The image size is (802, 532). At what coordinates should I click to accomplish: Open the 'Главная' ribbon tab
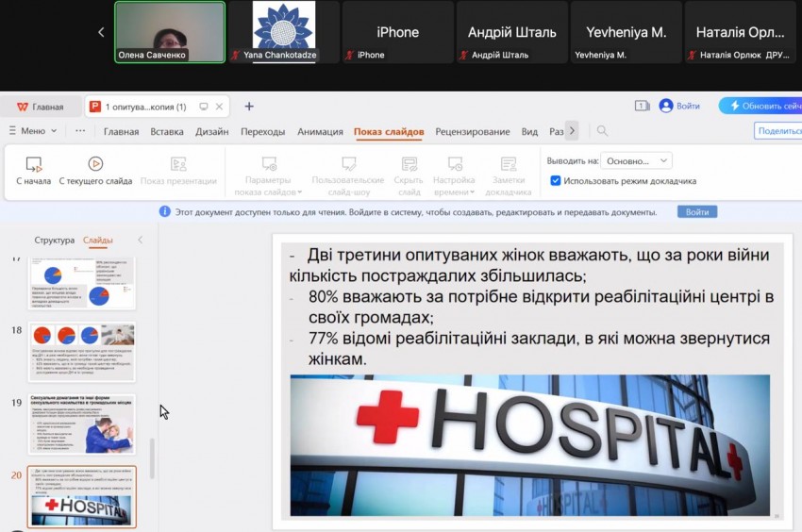click(121, 131)
